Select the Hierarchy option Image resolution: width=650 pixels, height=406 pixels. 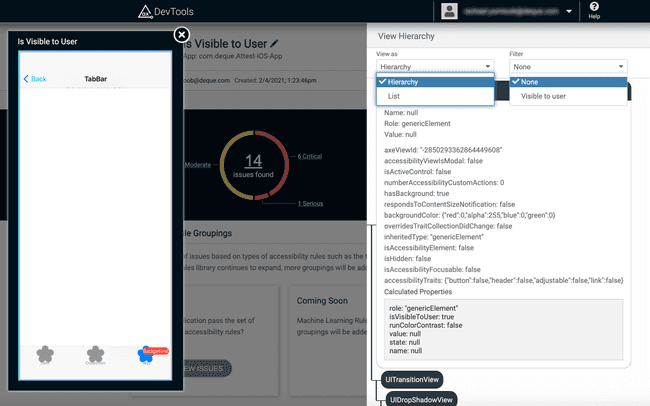click(x=434, y=82)
